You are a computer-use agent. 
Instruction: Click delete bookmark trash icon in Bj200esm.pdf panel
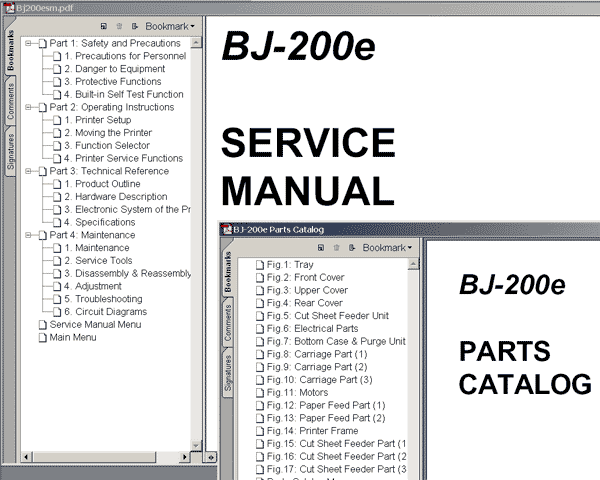(119, 26)
